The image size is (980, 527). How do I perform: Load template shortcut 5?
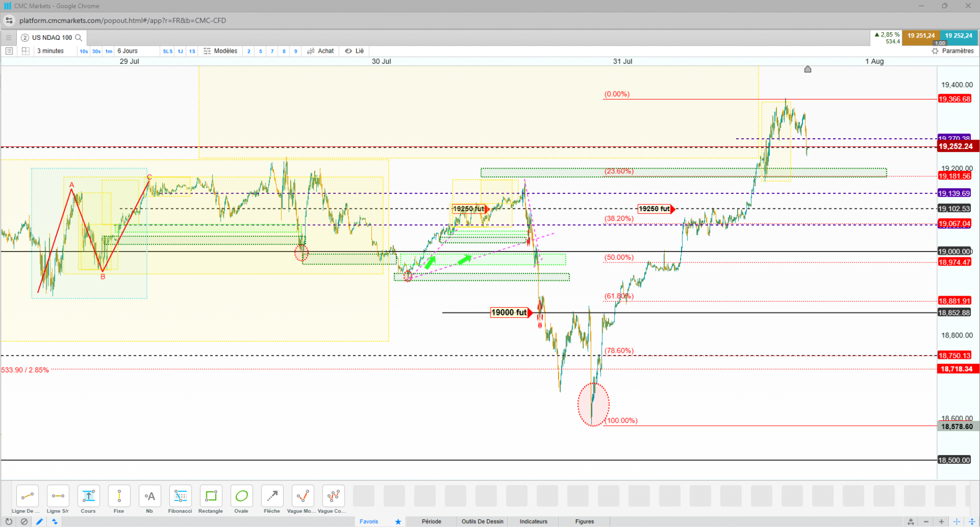point(261,51)
